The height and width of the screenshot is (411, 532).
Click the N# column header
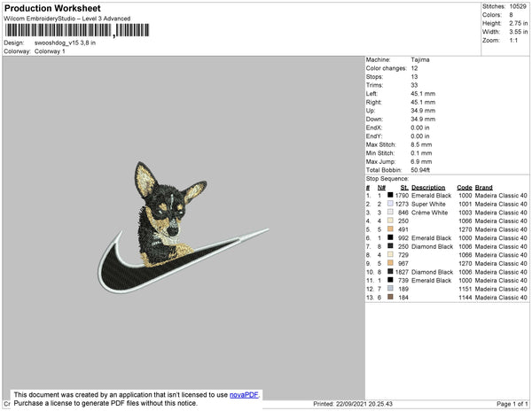click(x=381, y=188)
